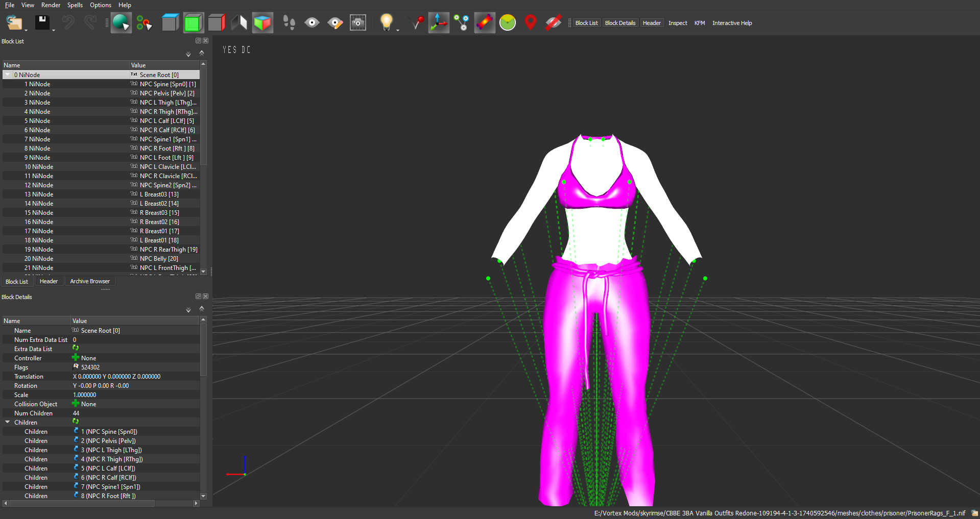Take a screenshot with the camera icon
The height and width of the screenshot is (519, 980).
[358, 23]
